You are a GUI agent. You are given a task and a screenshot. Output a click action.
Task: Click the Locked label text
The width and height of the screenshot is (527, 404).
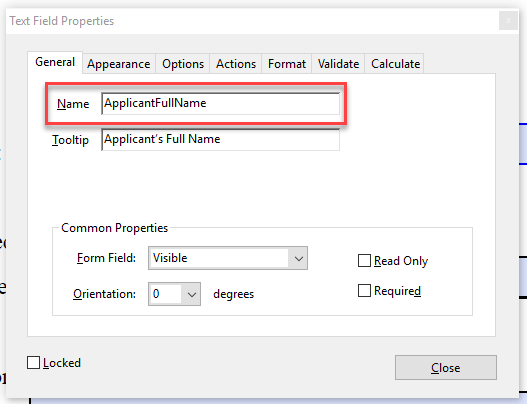pos(62,363)
